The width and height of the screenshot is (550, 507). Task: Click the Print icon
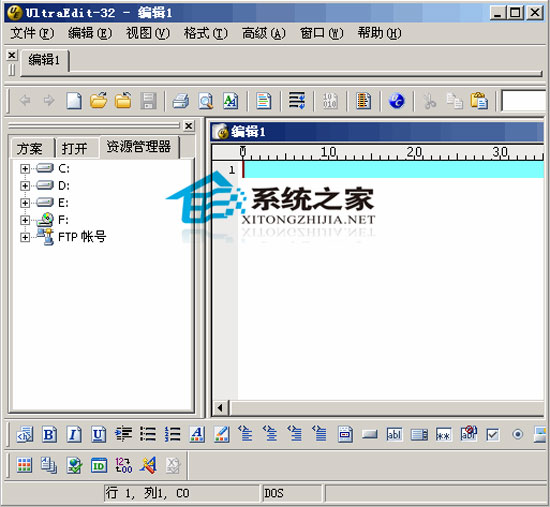181,101
